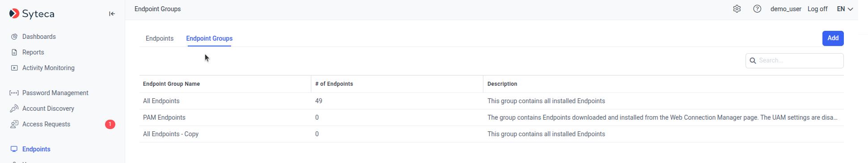This screenshot has height=163, width=868.
Task: Click the Activity Monitoring play icon
Action: tap(14, 68)
